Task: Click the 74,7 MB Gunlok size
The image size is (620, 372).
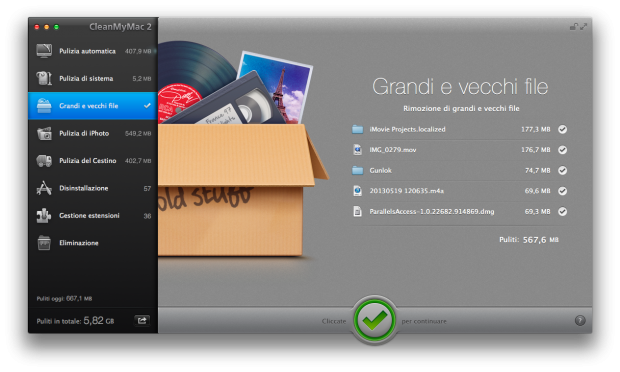Action: (537, 170)
